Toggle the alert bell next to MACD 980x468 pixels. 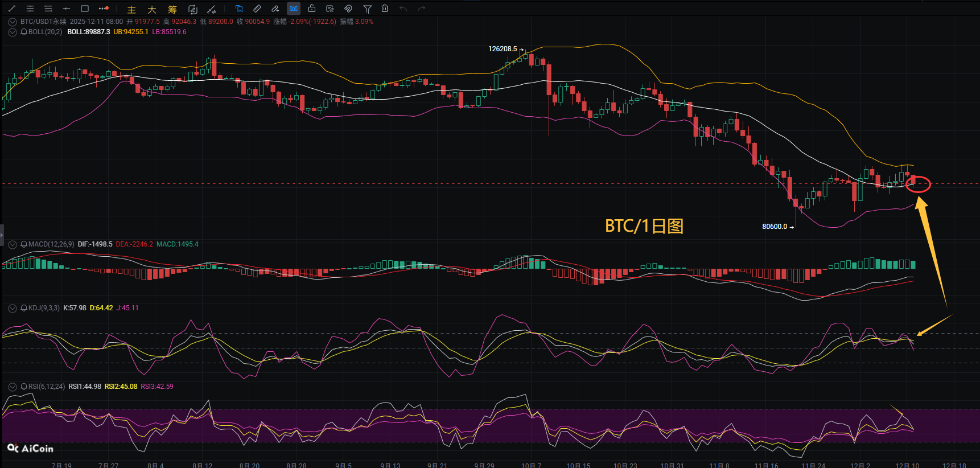[x=24, y=244]
